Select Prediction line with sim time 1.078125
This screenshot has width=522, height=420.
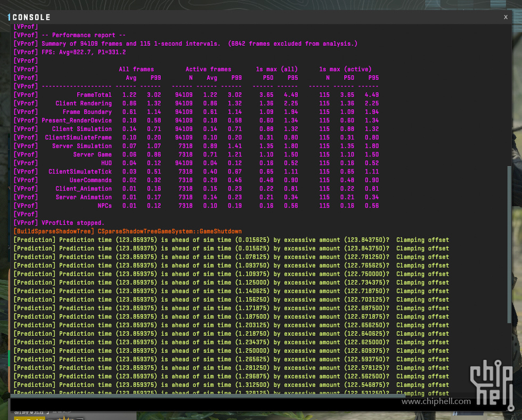(231, 257)
